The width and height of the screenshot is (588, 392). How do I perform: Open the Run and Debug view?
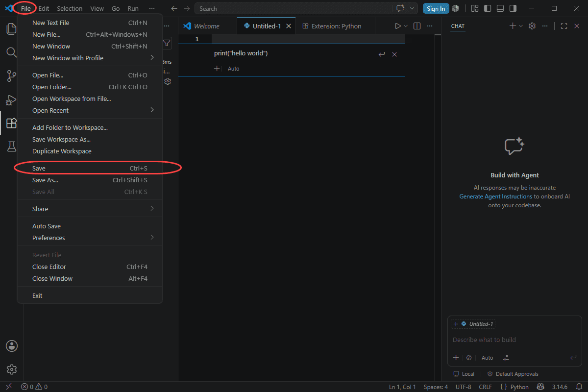pos(11,99)
